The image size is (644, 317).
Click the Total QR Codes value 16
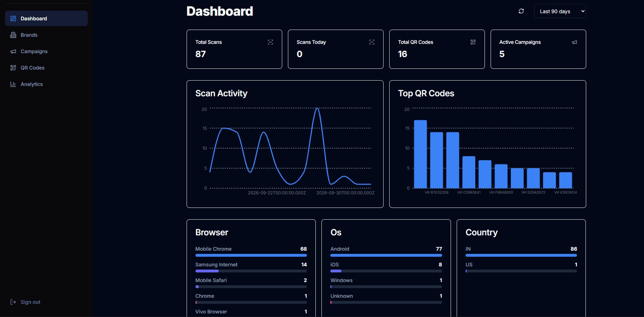(402, 54)
